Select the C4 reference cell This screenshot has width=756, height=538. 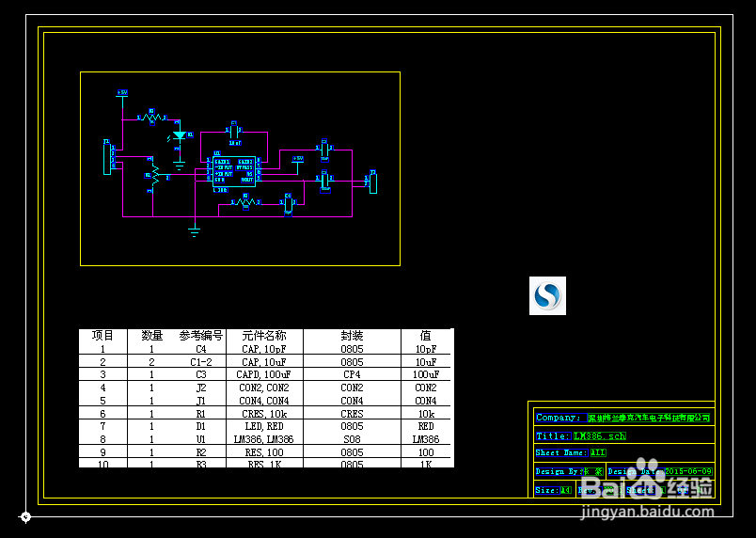point(201,349)
